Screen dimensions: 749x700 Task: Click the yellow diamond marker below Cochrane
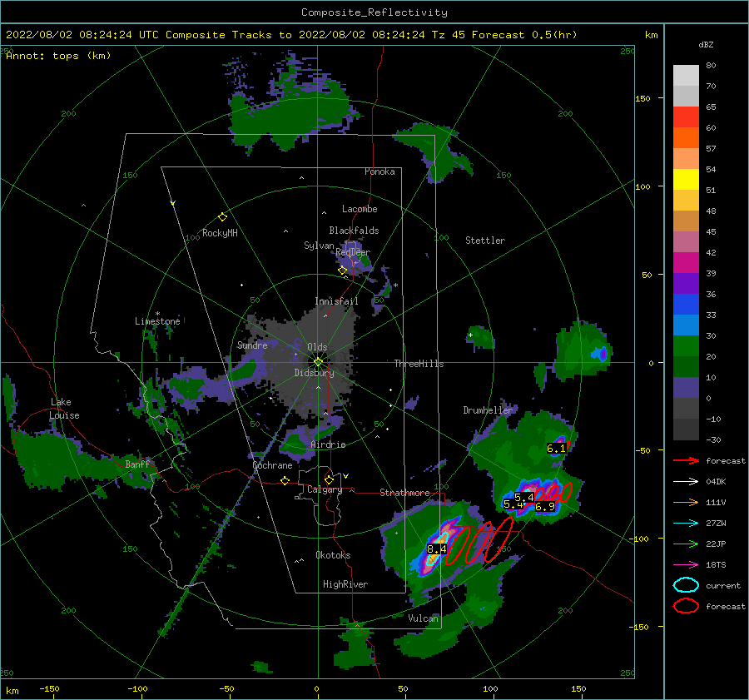[x=285, y=481]
